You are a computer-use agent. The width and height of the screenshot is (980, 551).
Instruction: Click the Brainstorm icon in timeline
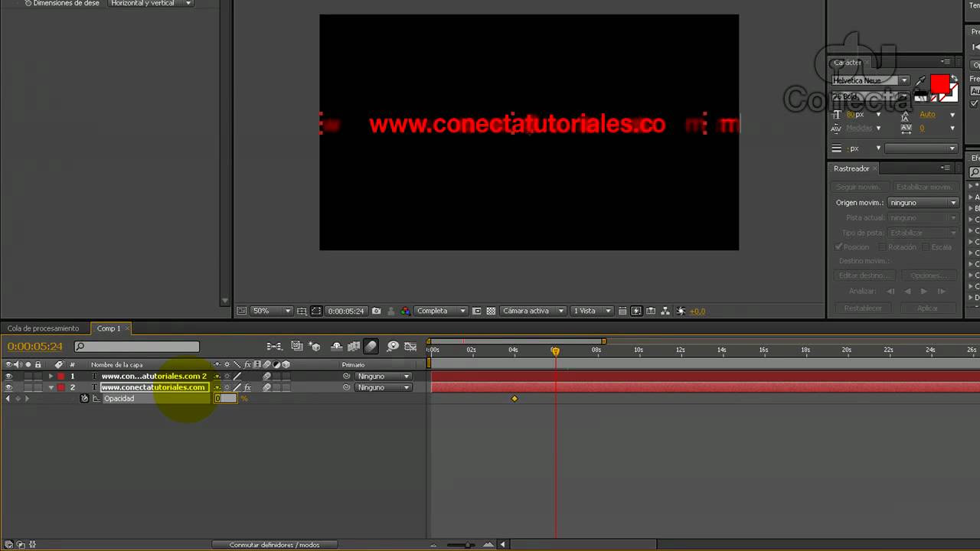point(393,347)
